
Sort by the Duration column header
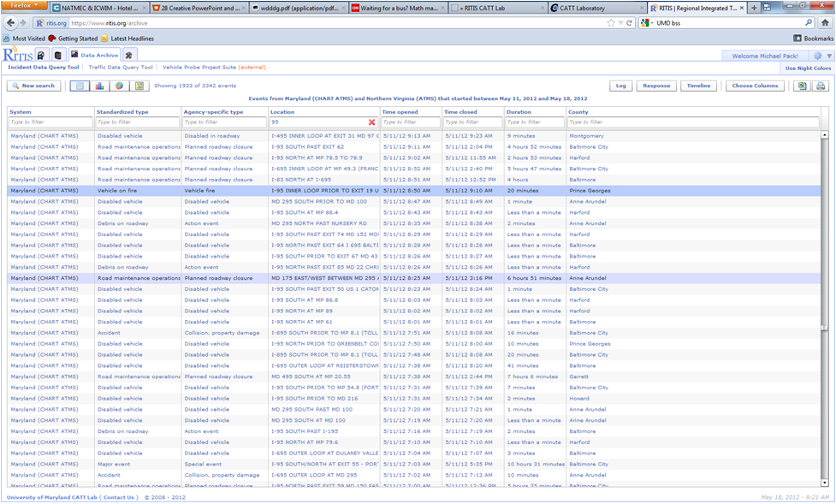(x=519, y=112)
